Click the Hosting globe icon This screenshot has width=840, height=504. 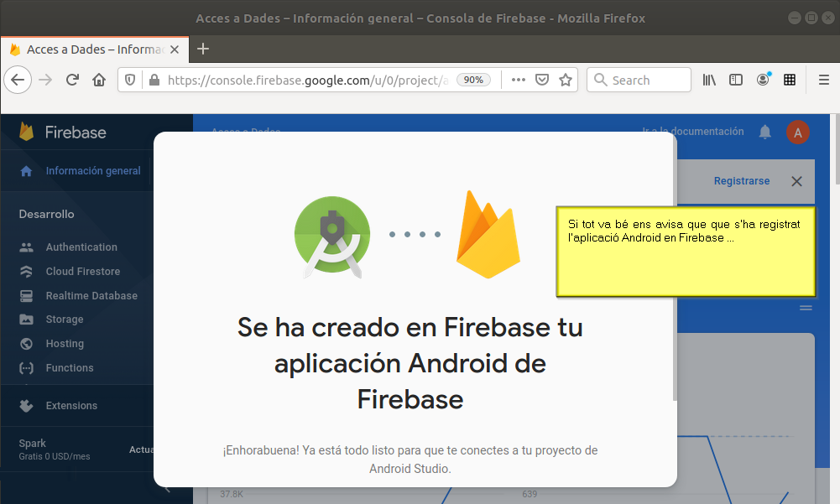(x=26, y=343)
